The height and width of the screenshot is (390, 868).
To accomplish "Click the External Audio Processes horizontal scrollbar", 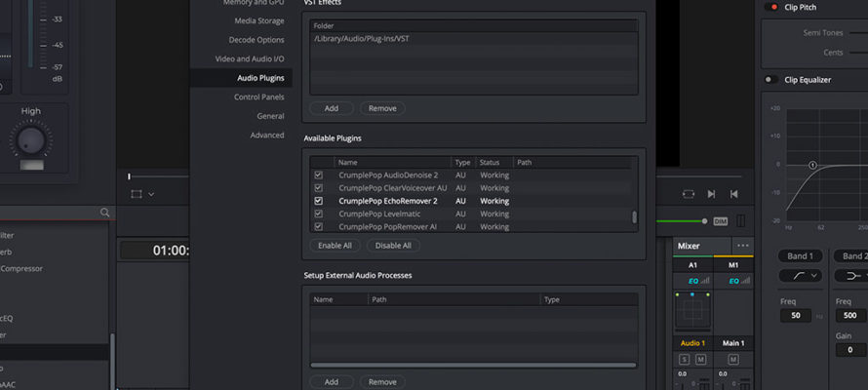I will (x=473, y=365).
